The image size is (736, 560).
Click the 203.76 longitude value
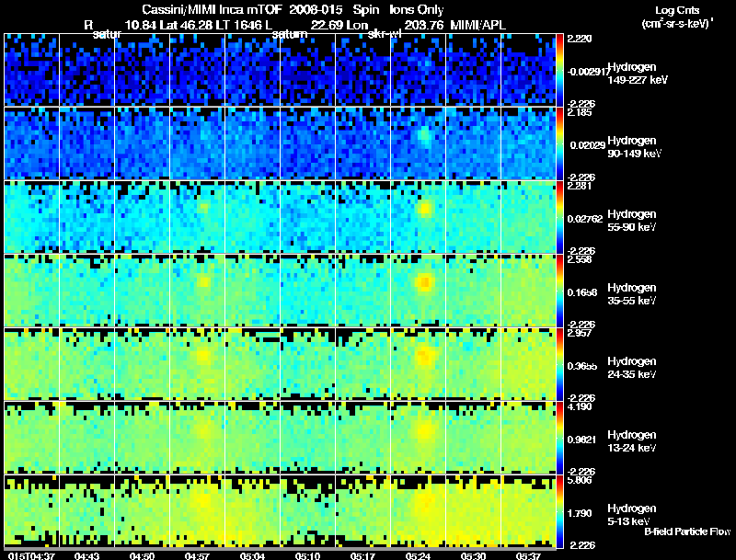[423, 25]
